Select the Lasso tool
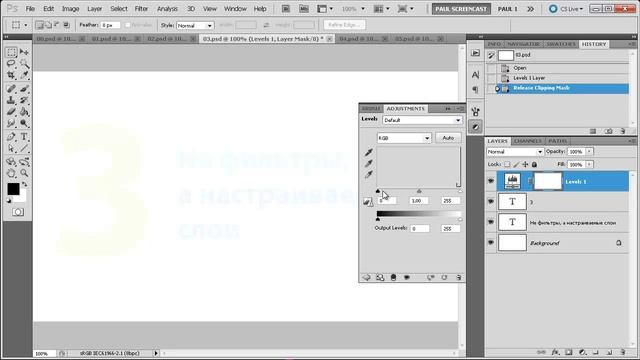Screen dimensions: 640x360 11,64
